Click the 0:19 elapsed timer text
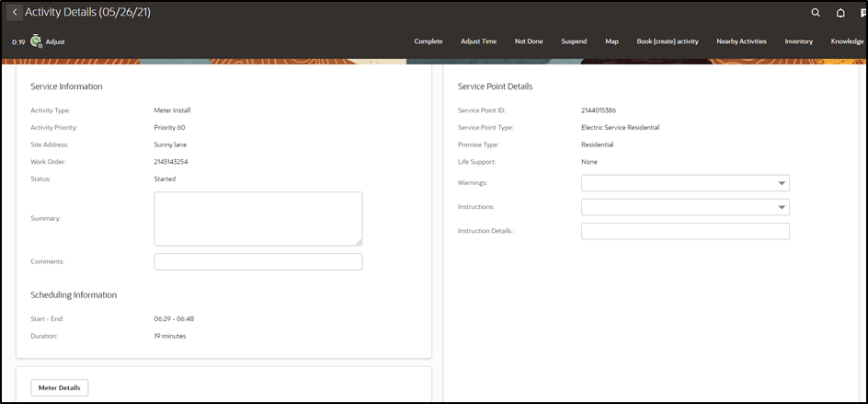This screenshot has width=868, height=404. pos(18,41)
